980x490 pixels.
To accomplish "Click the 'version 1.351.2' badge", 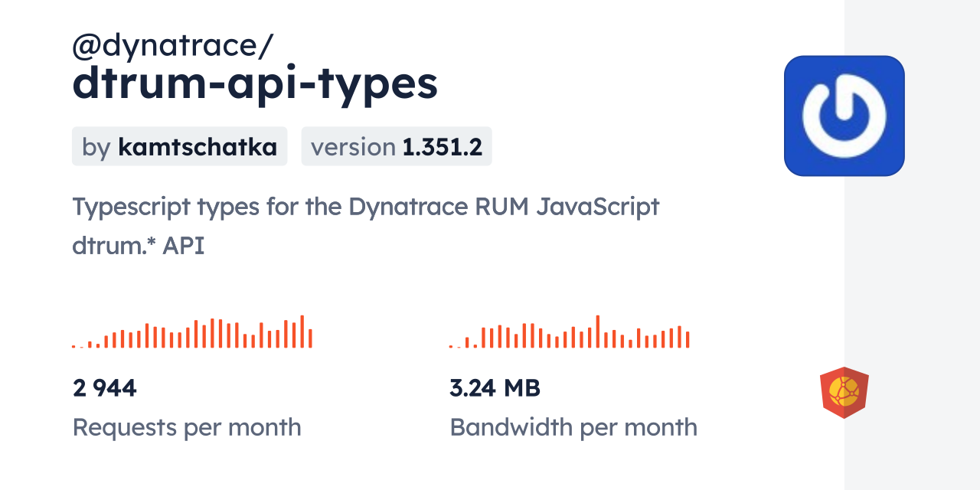I will click(397, 146).
